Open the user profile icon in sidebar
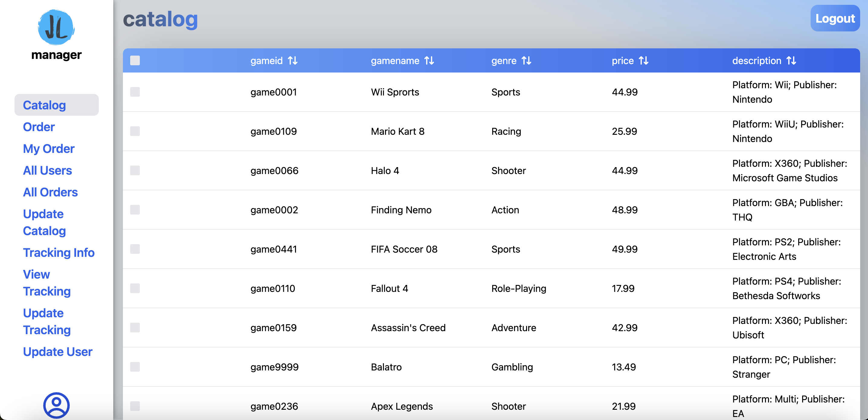The image size is (868, 420). tap(56, 406)
